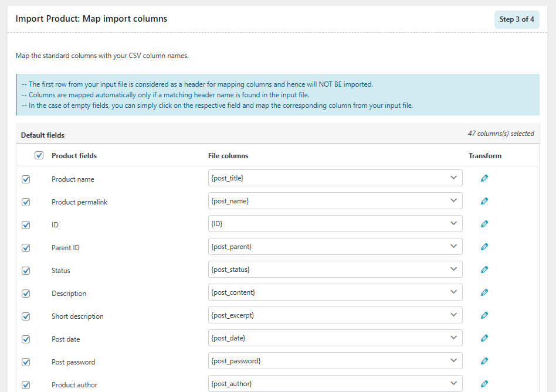Uncheck the Product name field
This screenshot has height=392, width=556.
click(x=25, y=179)
